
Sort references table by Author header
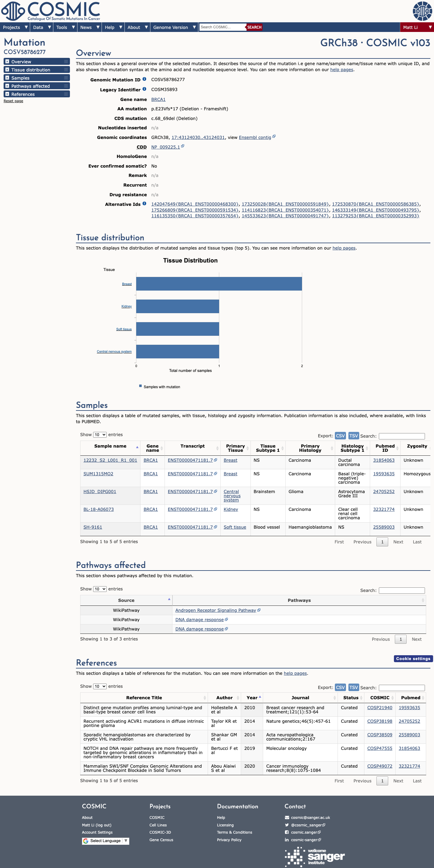coord(225,697)
